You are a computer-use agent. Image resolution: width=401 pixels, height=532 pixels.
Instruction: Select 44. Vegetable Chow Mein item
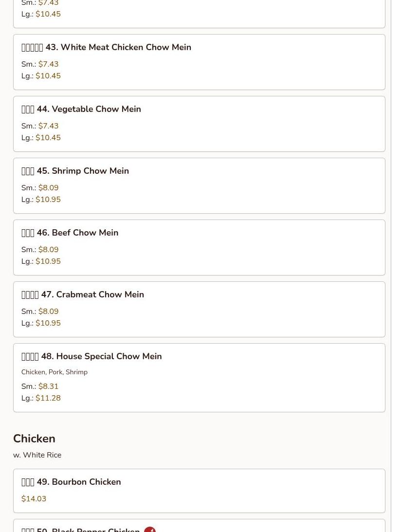coord(199,124)
